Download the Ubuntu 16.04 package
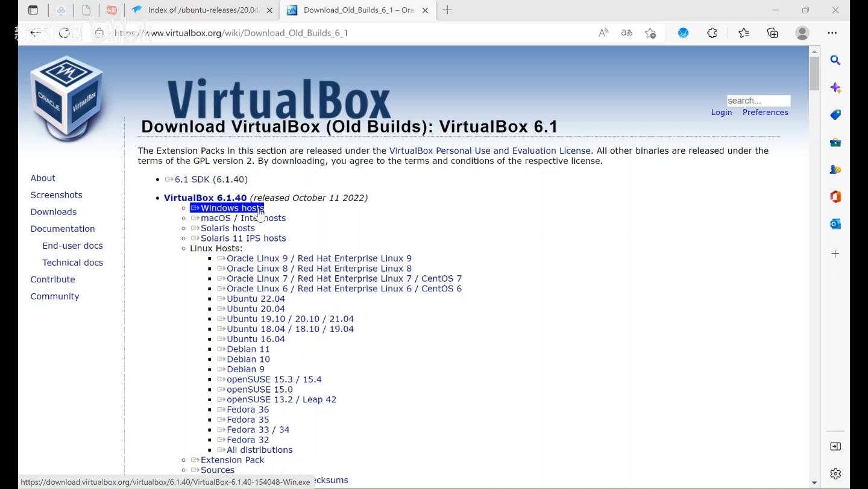 click(x=251, y=340)
